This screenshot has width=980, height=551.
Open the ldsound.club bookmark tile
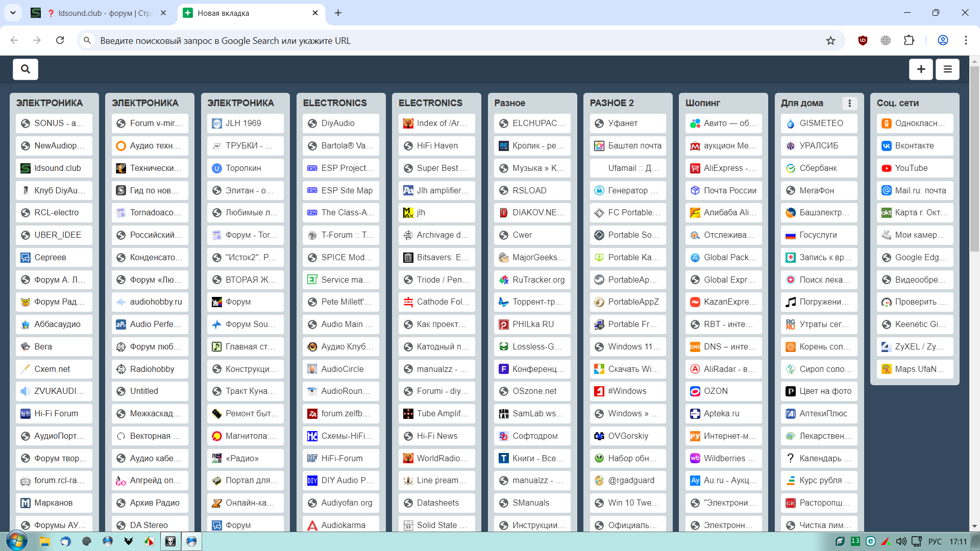[x=54, y=168]
